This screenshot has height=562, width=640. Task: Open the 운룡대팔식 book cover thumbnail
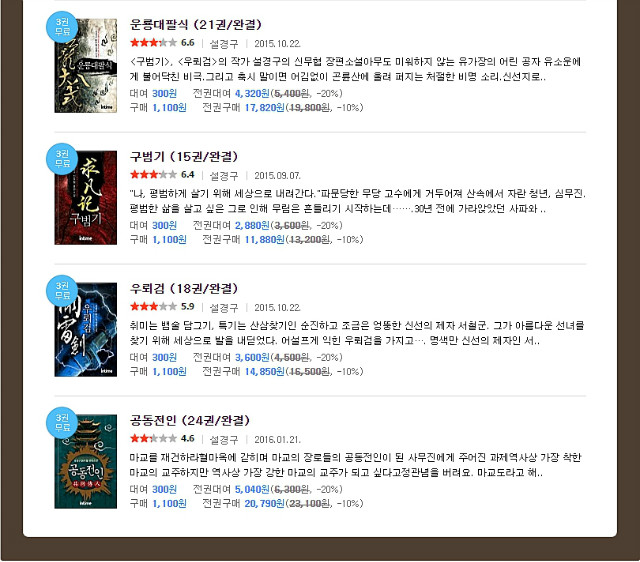click(86, 66)
